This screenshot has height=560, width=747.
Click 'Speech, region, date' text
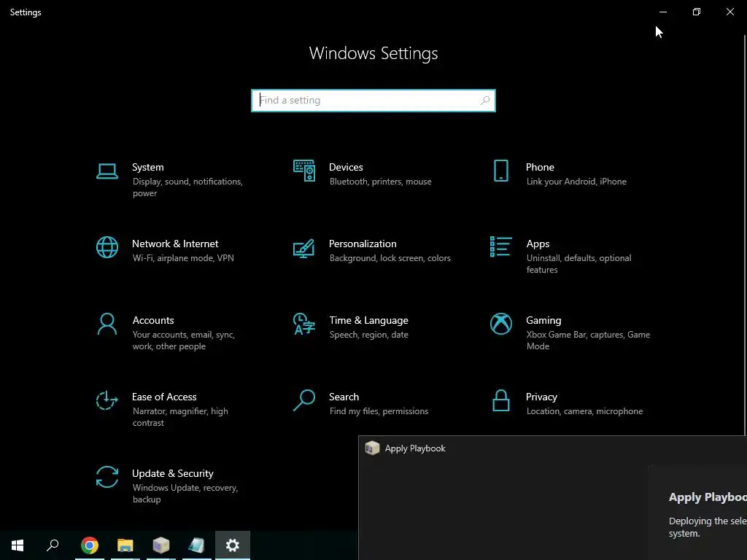pyautogui.click(x=368, y=335)
